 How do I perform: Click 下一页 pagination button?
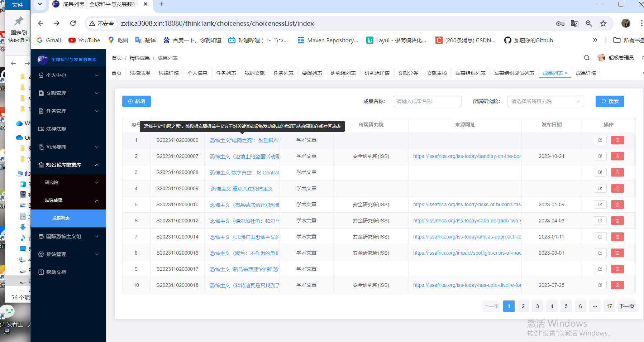point(627,306)
